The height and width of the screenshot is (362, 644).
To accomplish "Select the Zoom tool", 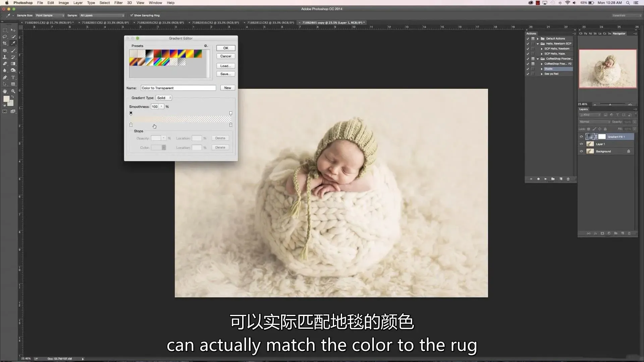I will [x=13, y=91].
